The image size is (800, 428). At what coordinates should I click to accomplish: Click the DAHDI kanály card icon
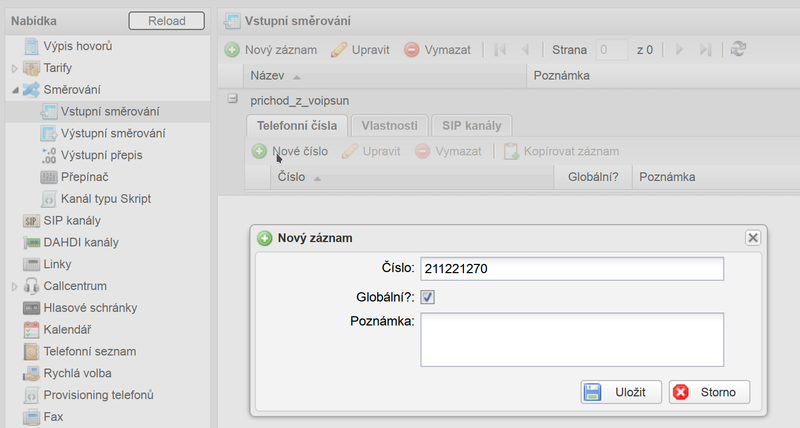[x=31, y=243]
